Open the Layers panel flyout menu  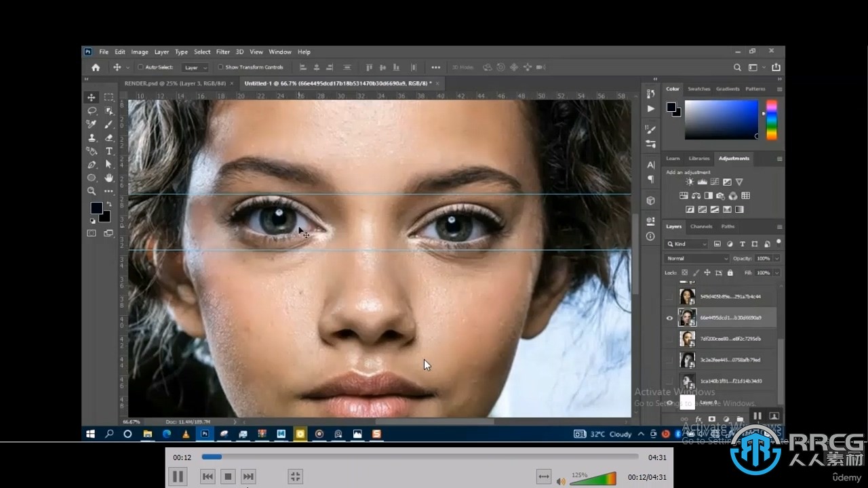779,226
